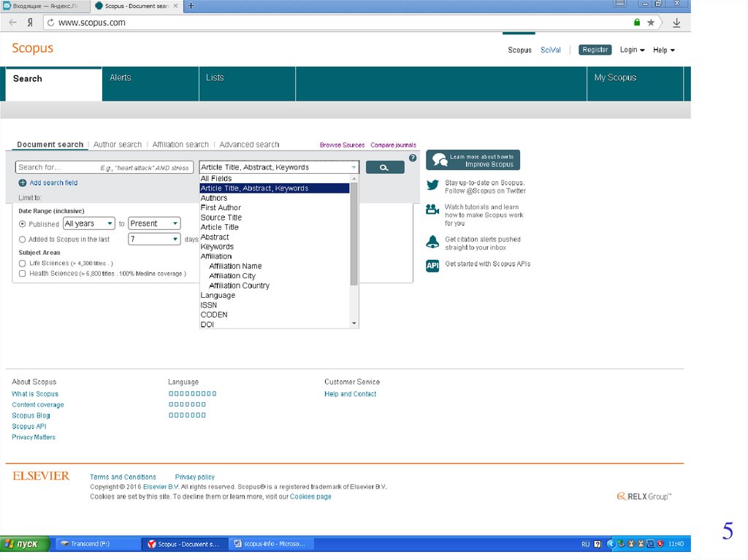Select Keywords in the field list

point(275,247)
